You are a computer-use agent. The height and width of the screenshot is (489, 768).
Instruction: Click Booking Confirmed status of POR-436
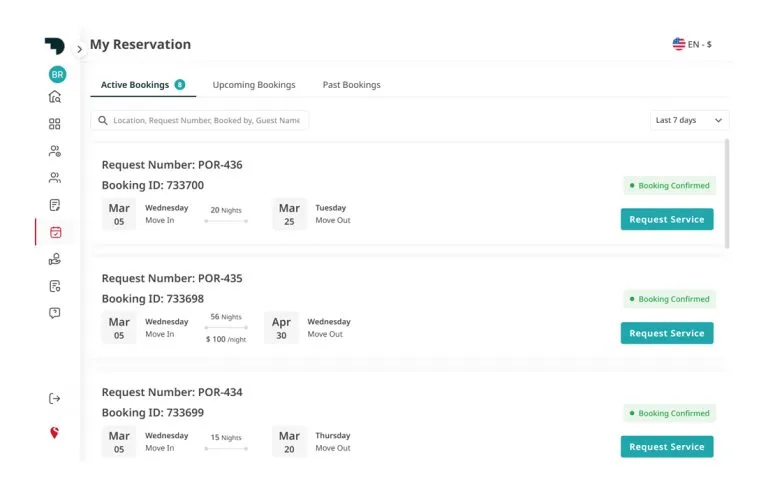tap(669, 186)
